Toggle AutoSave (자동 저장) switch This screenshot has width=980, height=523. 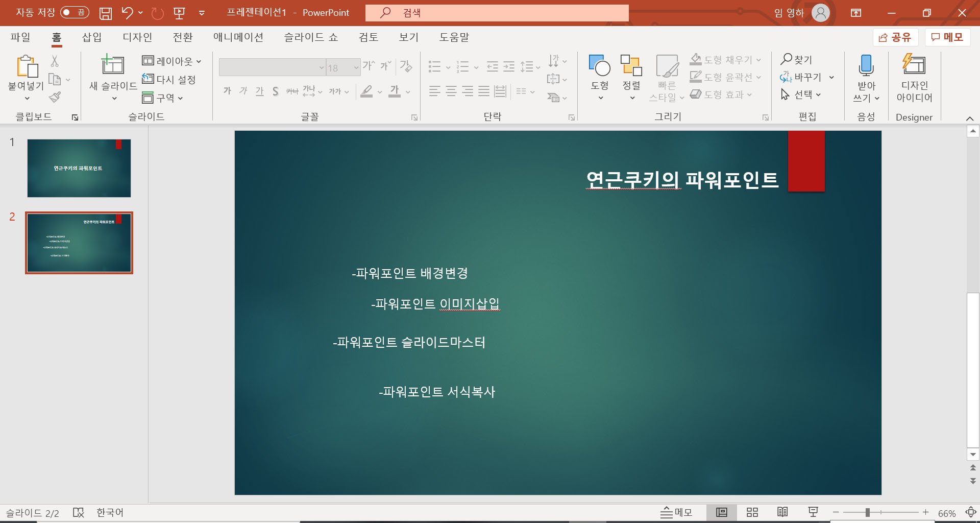(x=75, y=12)
